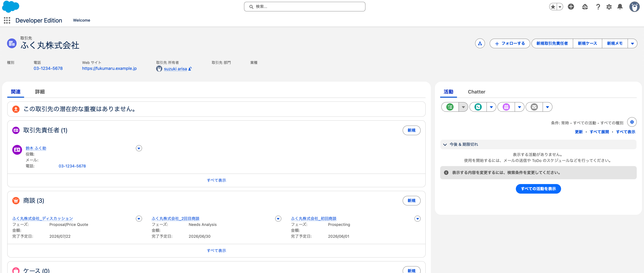Image resolution: width=644 pixels, height=273 pixels.
Task: Click すべて表示 under 商談
Action: [x=216, y=251]
